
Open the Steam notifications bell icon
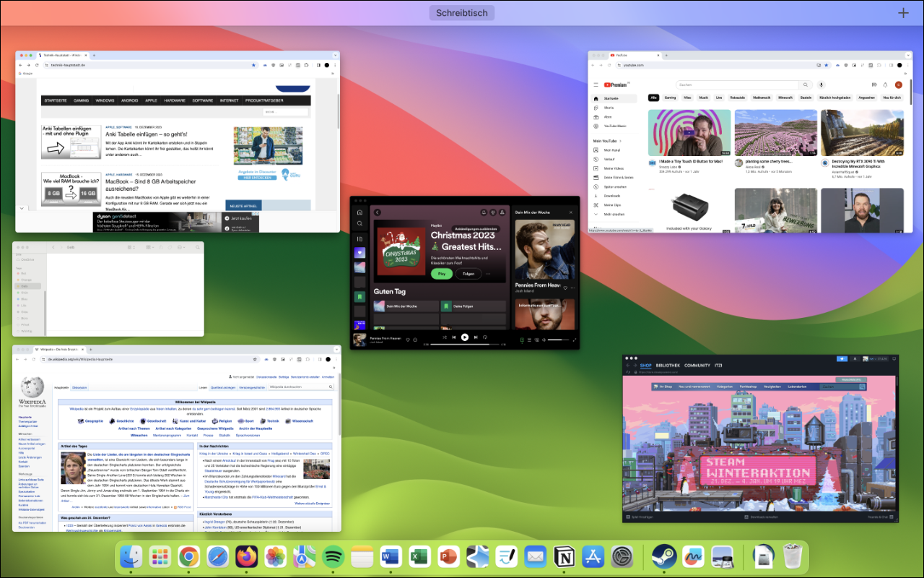[855, 360]
